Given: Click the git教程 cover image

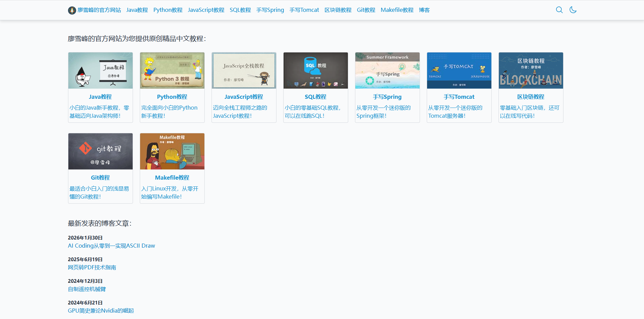Looking at the screenshot, I should pos(100,151).
